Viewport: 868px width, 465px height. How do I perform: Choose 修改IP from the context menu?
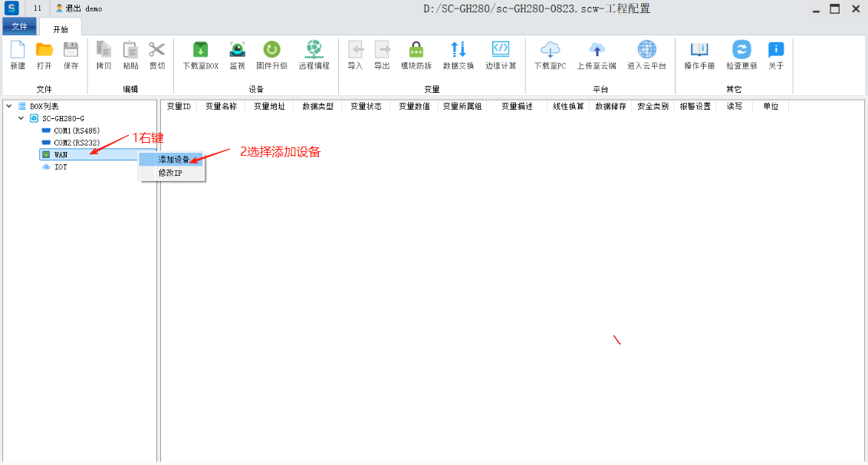[170, 173]
